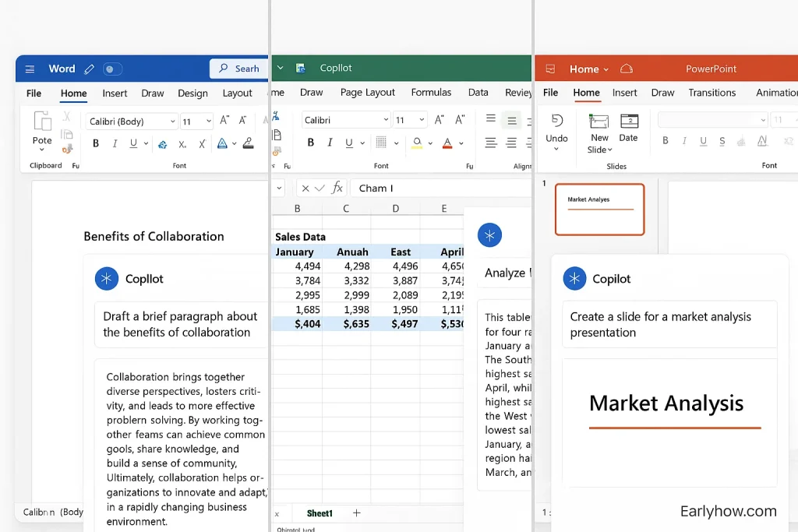Click the Undo icon in PowerPoint
The height and width of the screenshot is (532, 798).
556,121
